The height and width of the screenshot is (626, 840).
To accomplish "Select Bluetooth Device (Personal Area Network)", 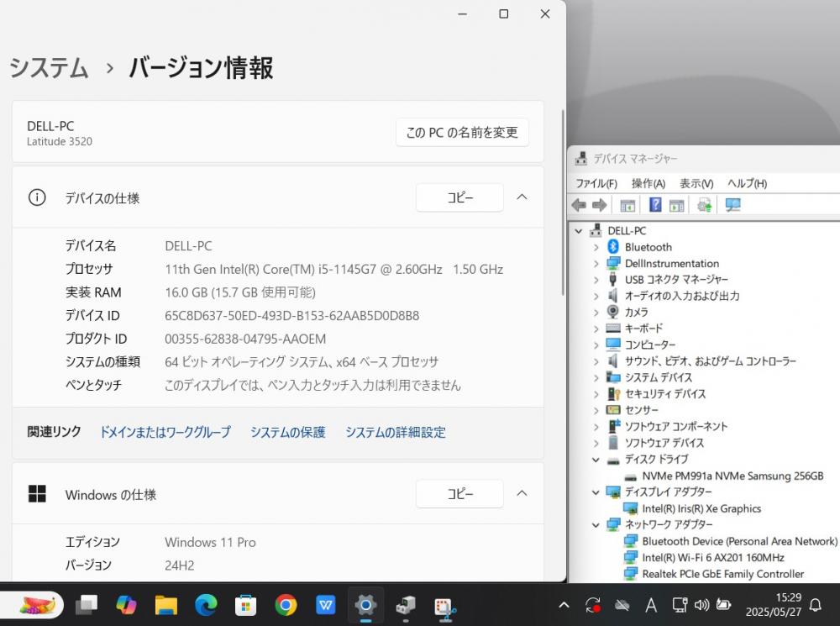I will pos(740,541).
